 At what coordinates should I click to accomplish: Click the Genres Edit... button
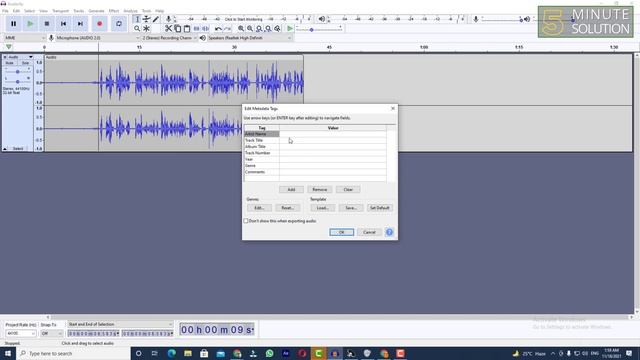pos(259,208)
